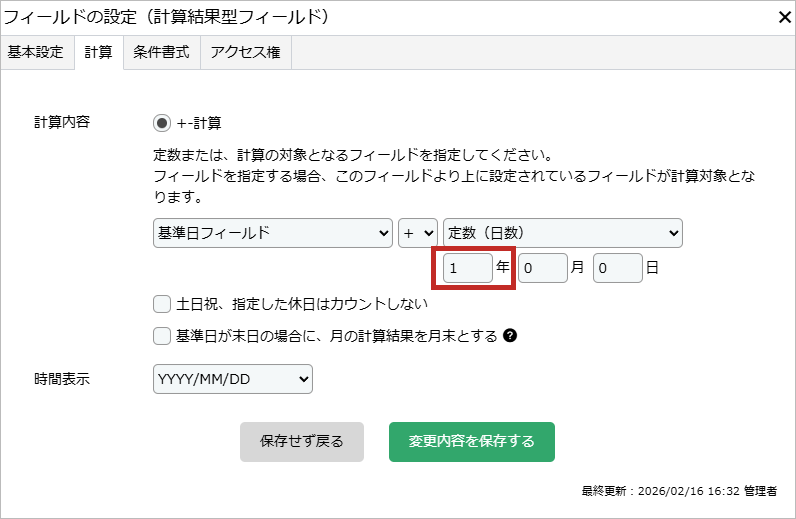Click the 保存せず戻る button

click(x=302, y=441)
